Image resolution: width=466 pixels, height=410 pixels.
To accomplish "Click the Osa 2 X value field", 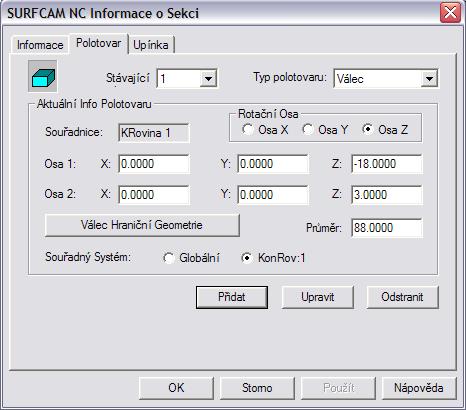I will click(154, 195).
